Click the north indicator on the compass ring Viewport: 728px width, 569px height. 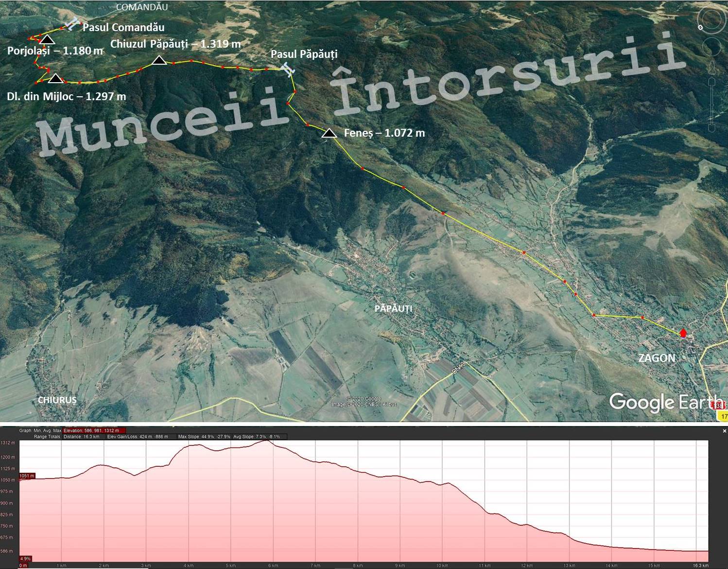coord(700,28)
